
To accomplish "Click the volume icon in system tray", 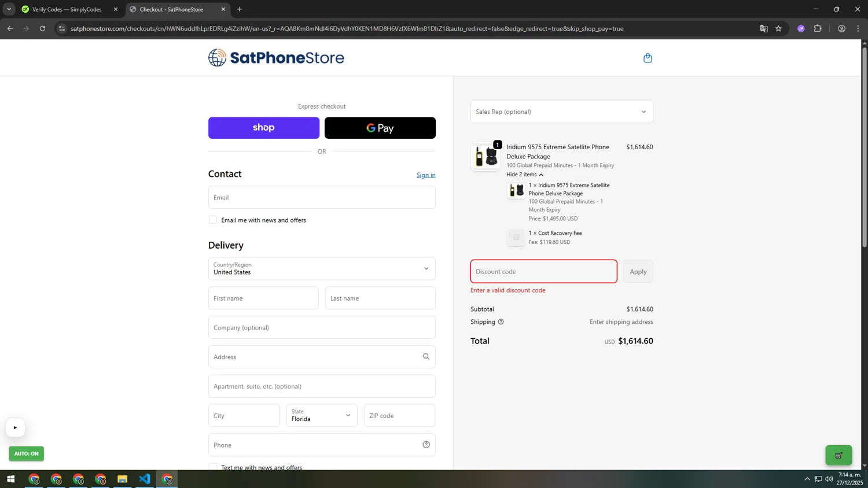I will tap(829, 479).
